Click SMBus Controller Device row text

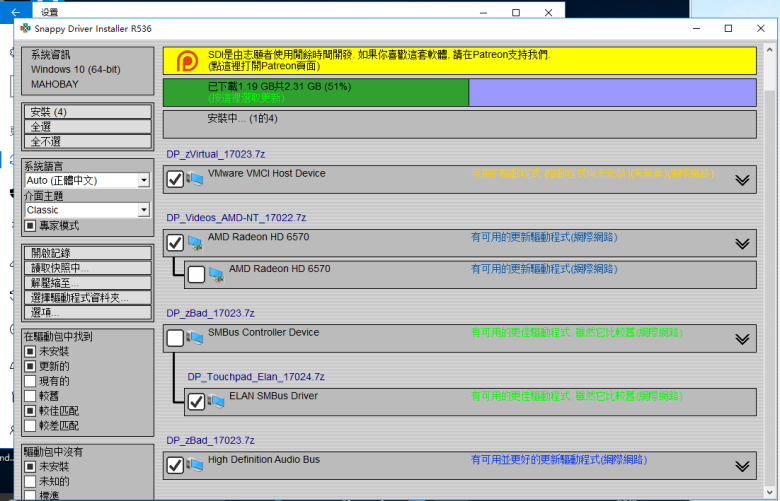coord(264,332)
